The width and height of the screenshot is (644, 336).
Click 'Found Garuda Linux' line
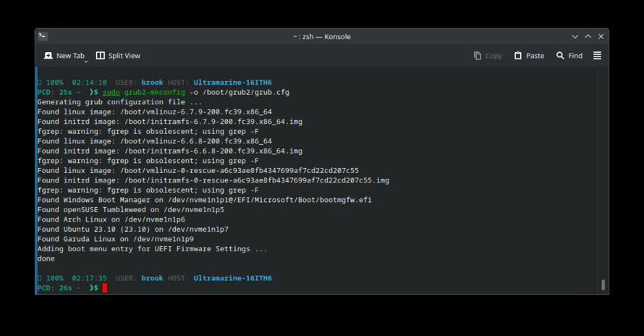[x=115, y=239]
